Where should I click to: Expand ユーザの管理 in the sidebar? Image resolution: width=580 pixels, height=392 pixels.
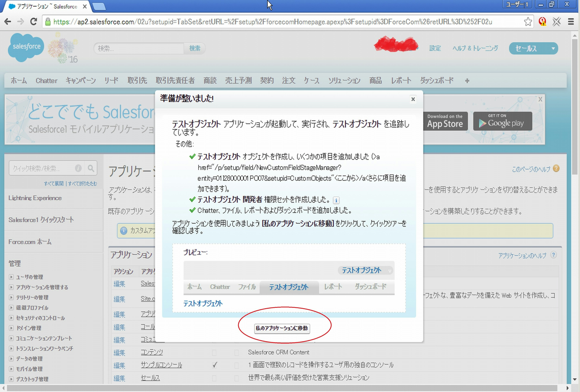coord(11,277)
